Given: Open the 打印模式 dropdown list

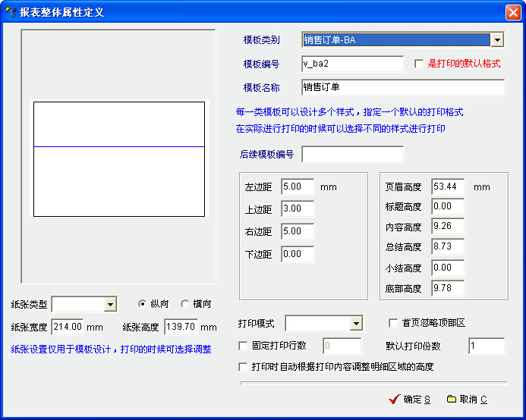Looking at the screenshot, I should [x=356, y=324].
